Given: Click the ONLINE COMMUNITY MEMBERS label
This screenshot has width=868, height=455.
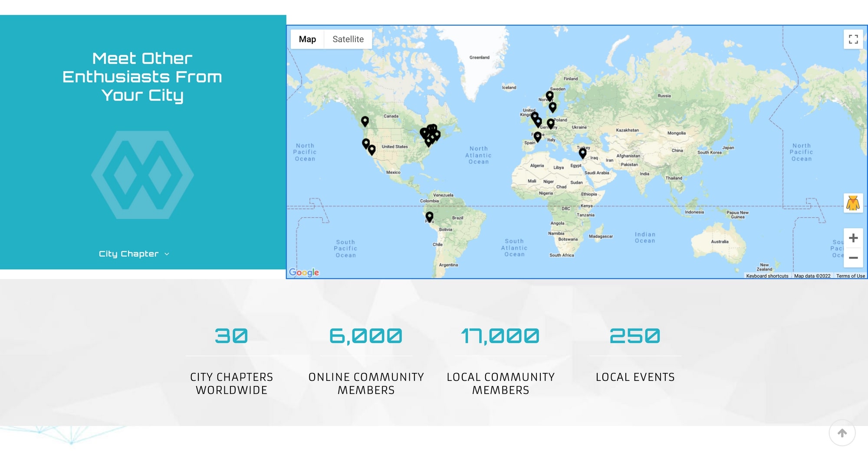Looking at the screenshot, I should coord(366,383).
